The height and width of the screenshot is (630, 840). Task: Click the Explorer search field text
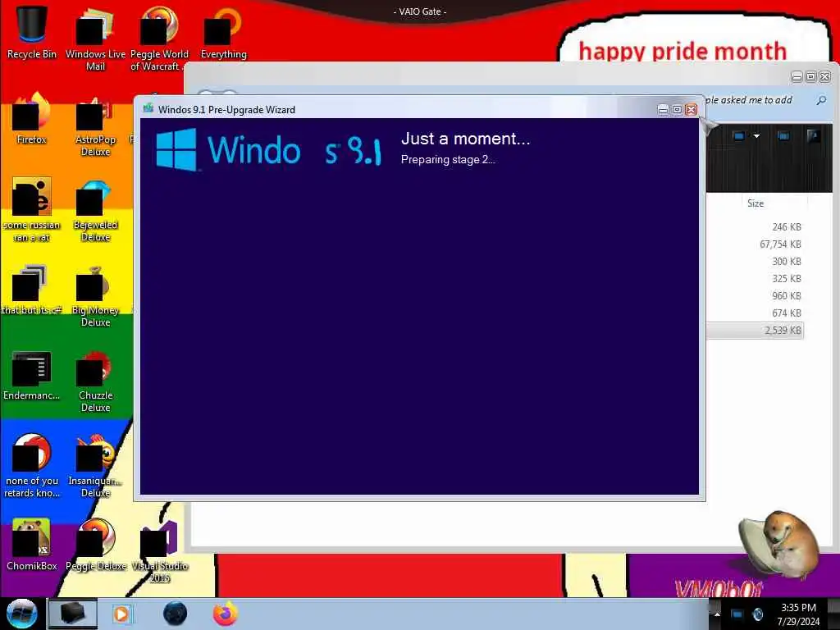pos(749,100)
